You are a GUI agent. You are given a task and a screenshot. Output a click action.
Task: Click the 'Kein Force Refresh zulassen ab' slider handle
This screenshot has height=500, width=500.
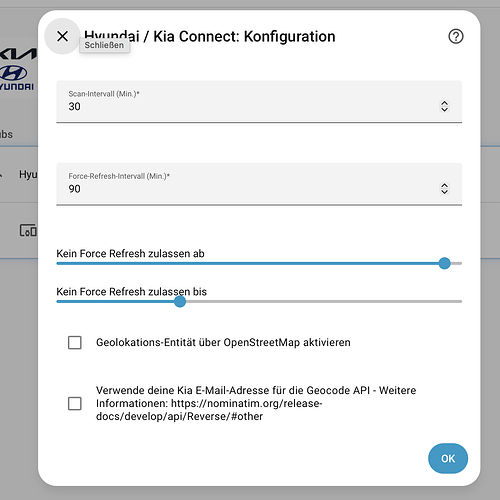[444, 263]
